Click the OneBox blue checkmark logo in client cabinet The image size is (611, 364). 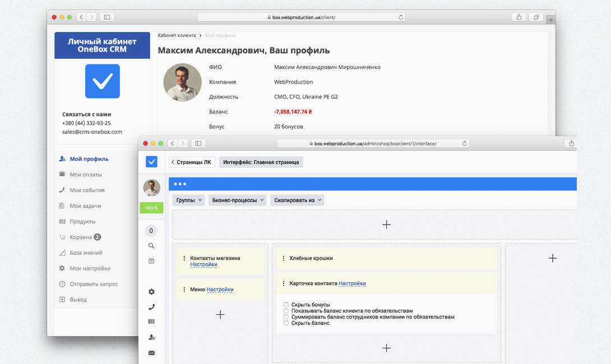pyautogui.click(x=103, y=81)
